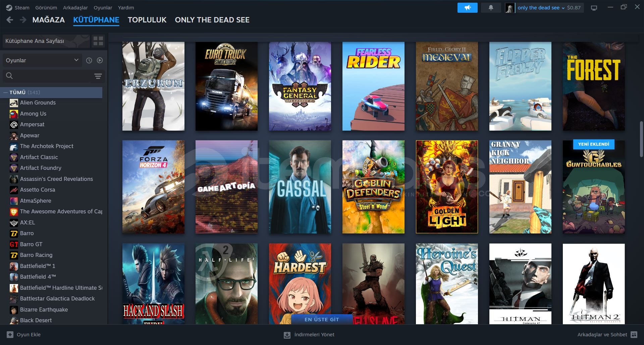644x345 pixels.
Task: Click the Barro GT game icon
Action: click(x=14, y=245)
